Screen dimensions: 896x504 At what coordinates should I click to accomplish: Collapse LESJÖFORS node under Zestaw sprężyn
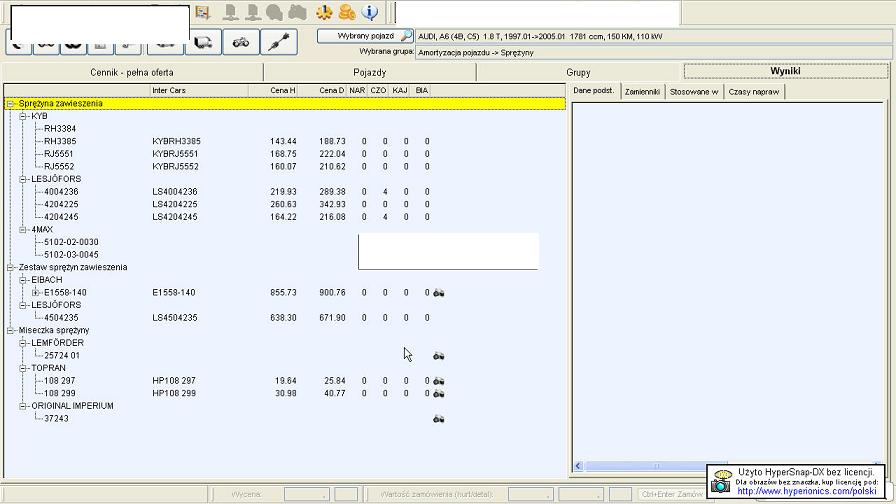coord(23,305)
